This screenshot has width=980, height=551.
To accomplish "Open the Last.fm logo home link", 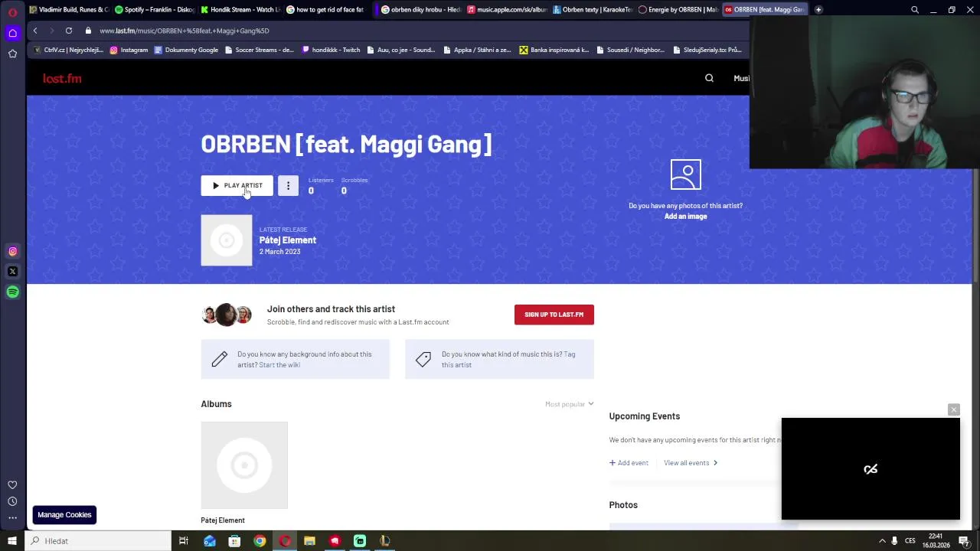I will tap(62, 78).
